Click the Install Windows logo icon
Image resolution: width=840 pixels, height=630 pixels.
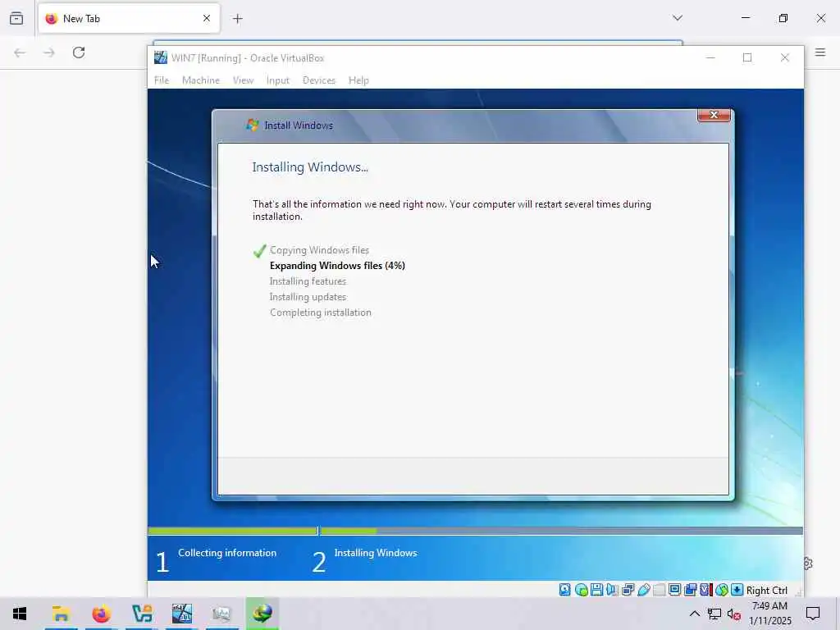253,126
